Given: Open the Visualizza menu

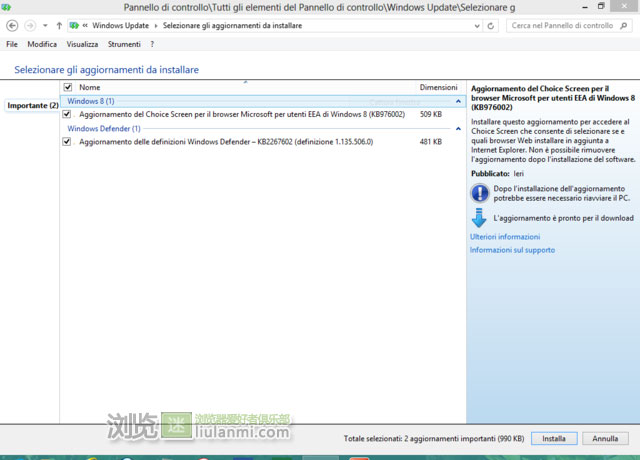Looking at the screenshot, I should click(82, 44).
